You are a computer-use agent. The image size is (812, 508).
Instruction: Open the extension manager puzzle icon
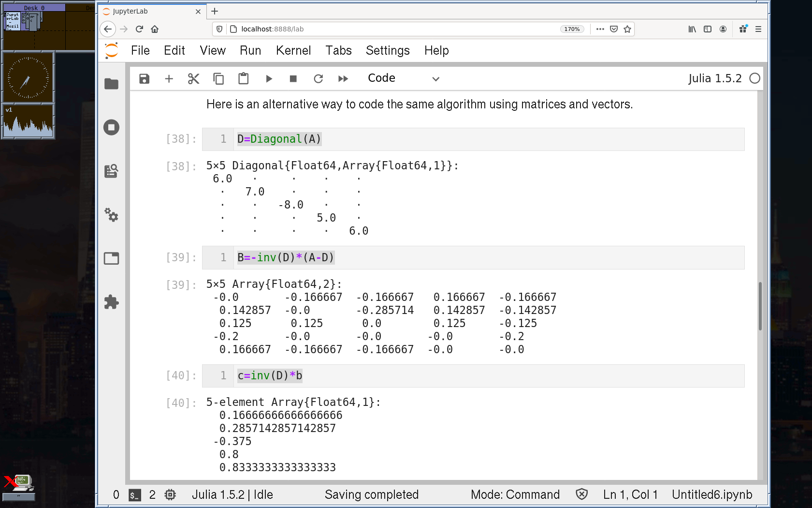[111, 302]
